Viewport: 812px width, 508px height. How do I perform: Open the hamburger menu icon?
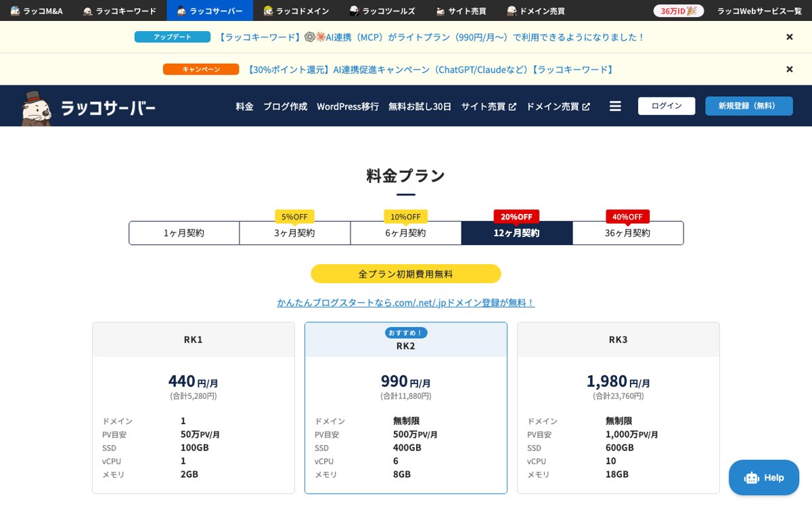point(615,106)
